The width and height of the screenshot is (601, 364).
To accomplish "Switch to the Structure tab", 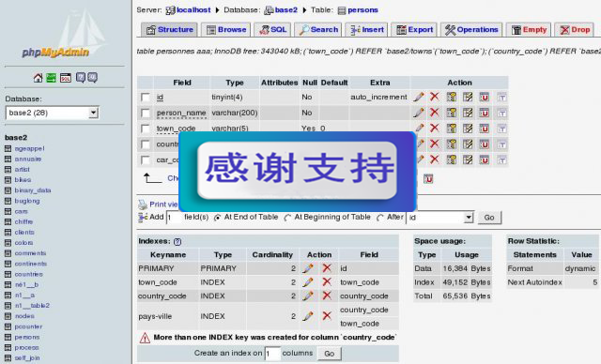I will pyautogui.click(x=169, y=29).
